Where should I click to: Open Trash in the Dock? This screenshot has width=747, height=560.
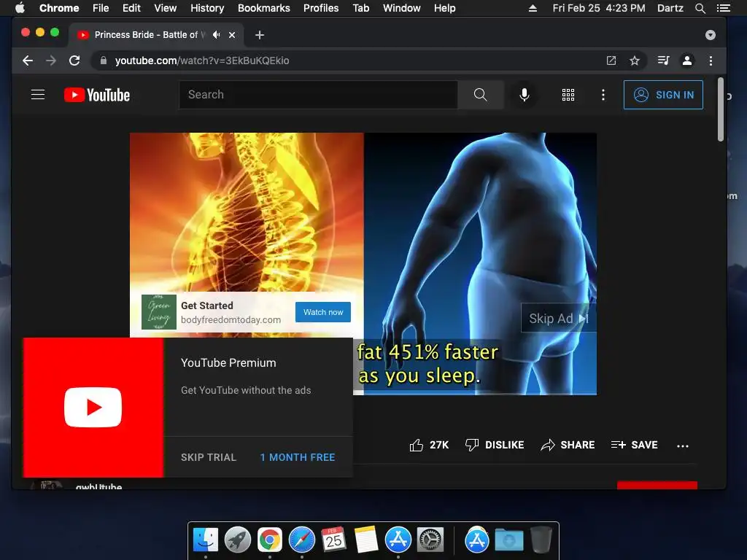(541, 540)
